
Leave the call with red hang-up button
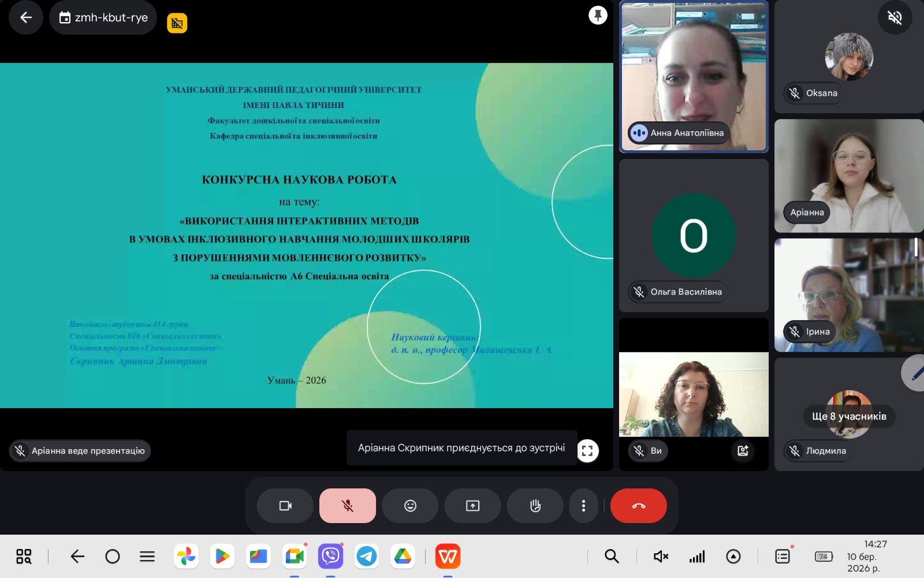click(639, 506)
